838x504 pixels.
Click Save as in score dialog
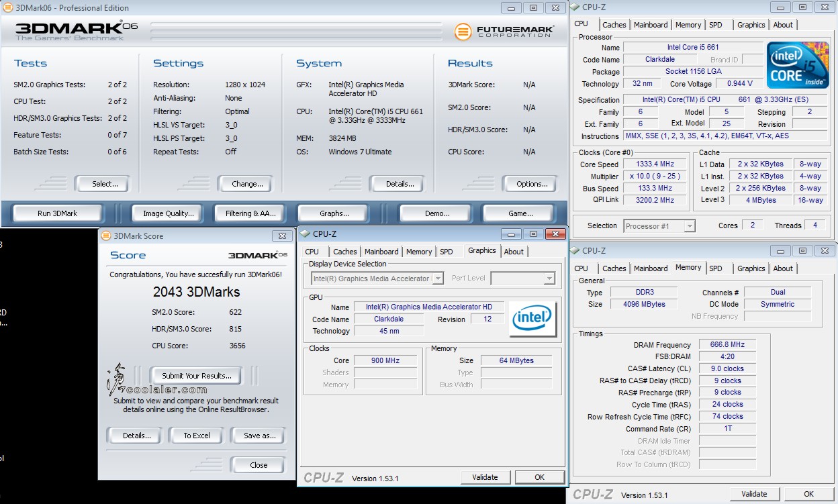click(x=259, y=436)
